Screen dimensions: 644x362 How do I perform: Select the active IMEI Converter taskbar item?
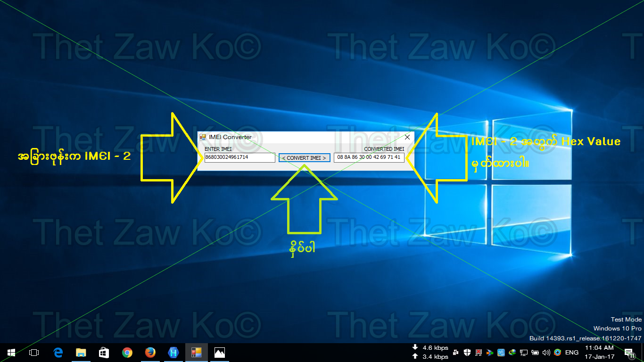pos(197,353)
